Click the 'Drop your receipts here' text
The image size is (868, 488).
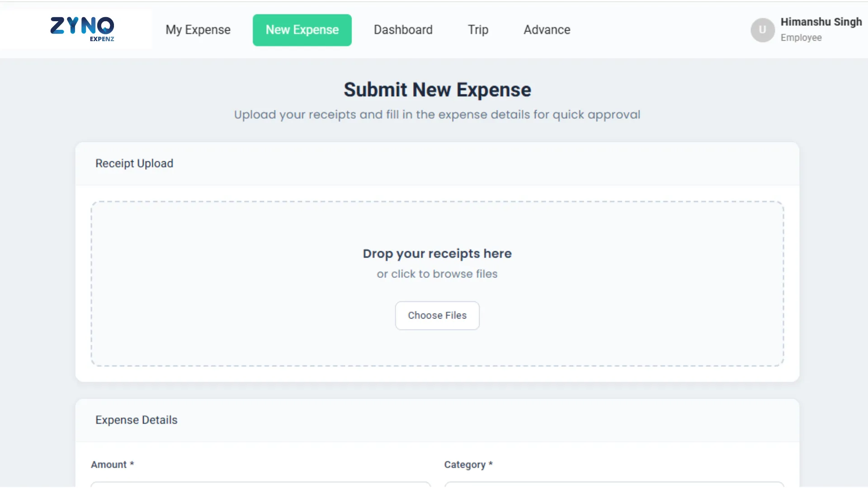pyautogui.click(x=437, y=253)
